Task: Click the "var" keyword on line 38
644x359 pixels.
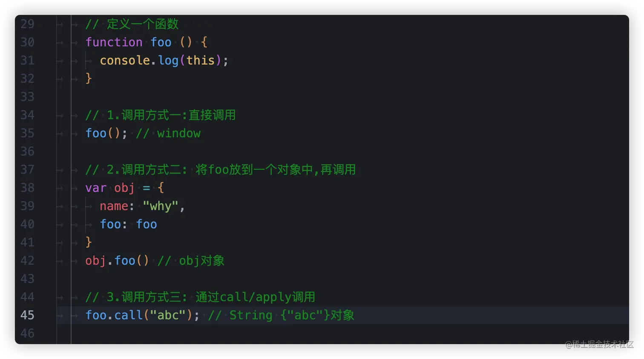Action: click(96, 188)
